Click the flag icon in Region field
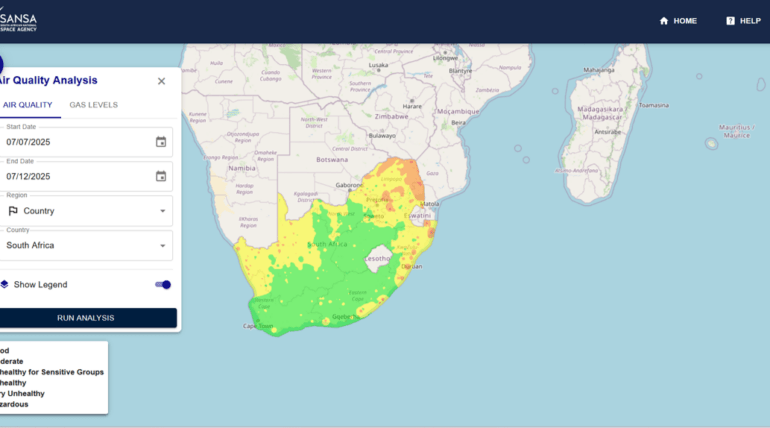770x428 pixels. point(13,211)
